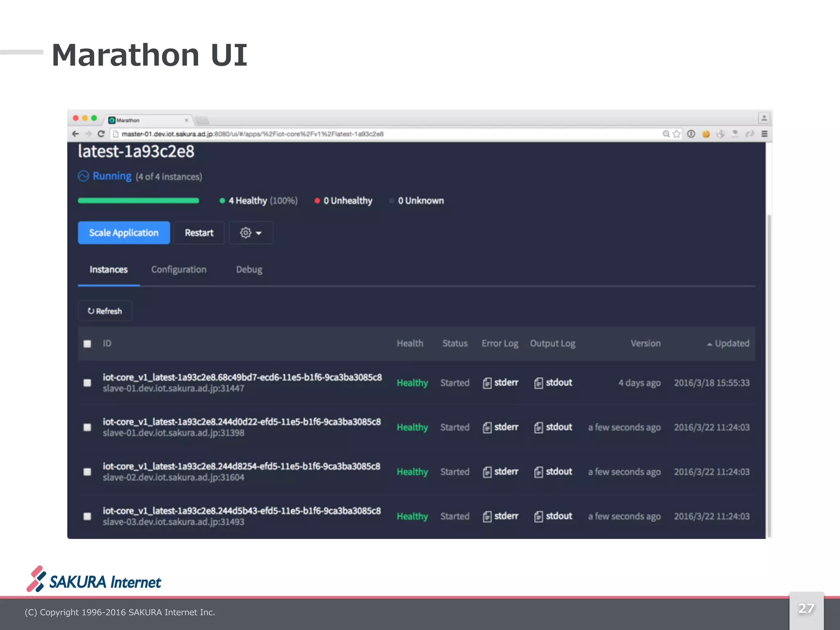Toggle the select-all instances checkbox

tap(87, 344)
